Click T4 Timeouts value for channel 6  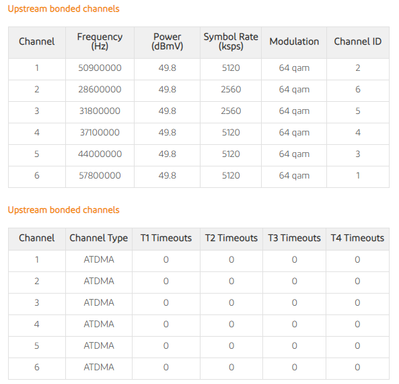coord(357,367)
